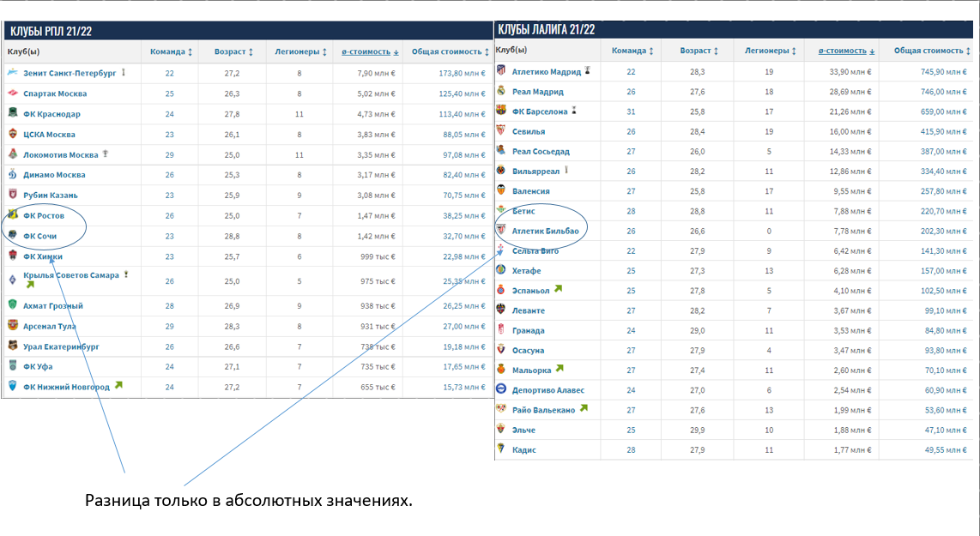This screenshot has height=536, width=980.
Task: Open the Зенит Санкт-Петербург club link
Action: (x=70, y=73)
